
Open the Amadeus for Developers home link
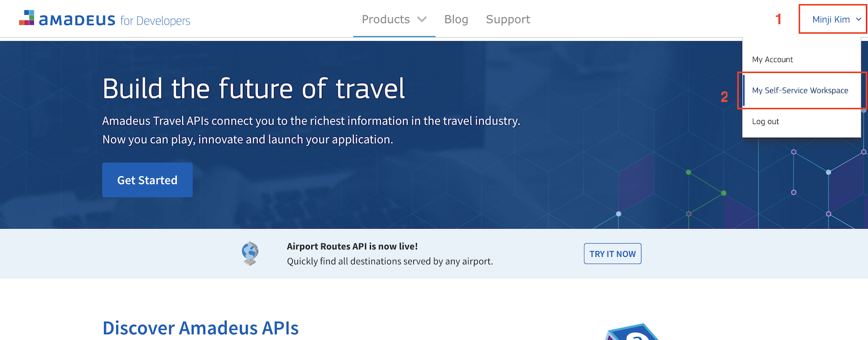click(x=105, y=19)
